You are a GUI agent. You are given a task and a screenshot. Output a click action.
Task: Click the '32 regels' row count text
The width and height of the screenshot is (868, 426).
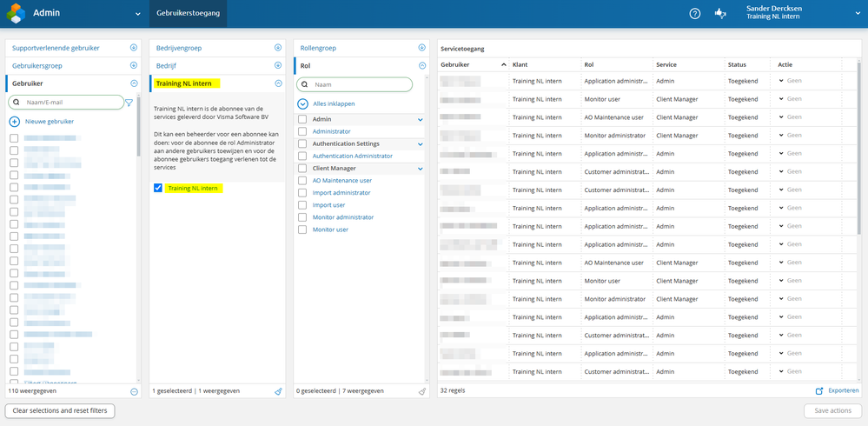453,390
